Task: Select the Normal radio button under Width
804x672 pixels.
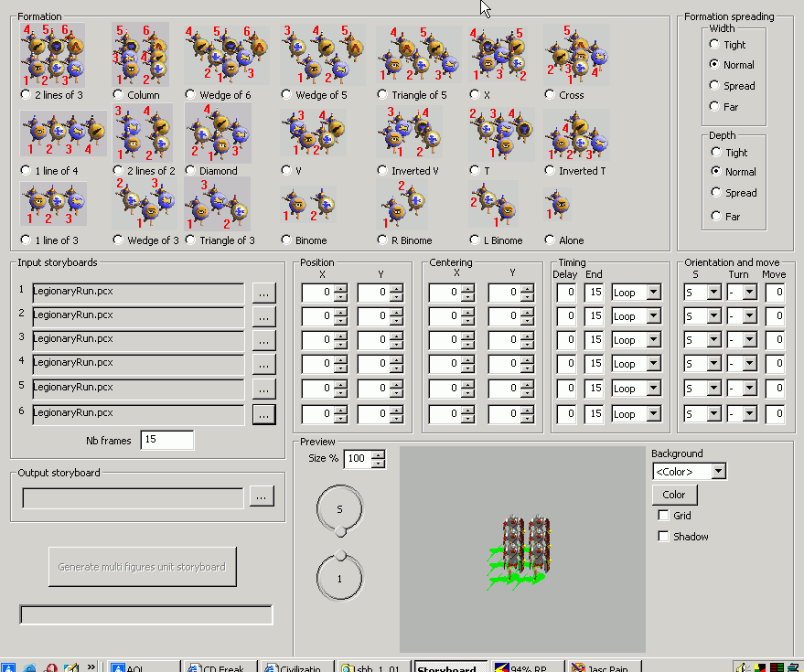Action: (714, 64)
